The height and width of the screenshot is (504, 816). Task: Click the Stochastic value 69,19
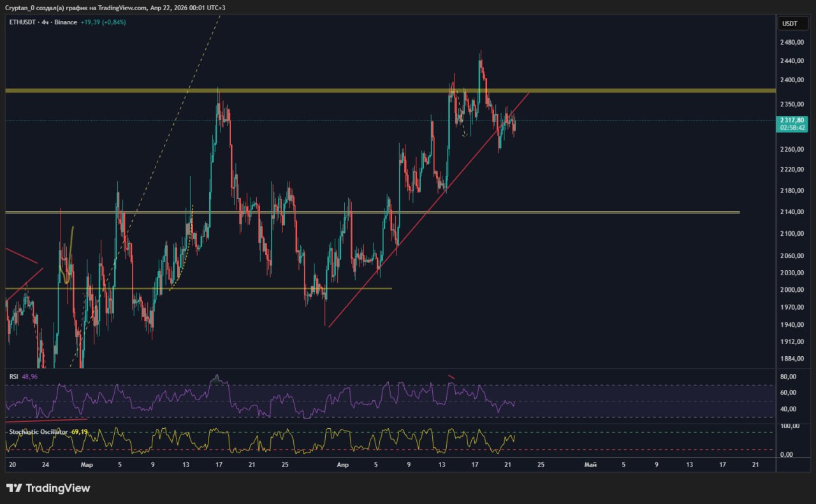click(80, 431)
